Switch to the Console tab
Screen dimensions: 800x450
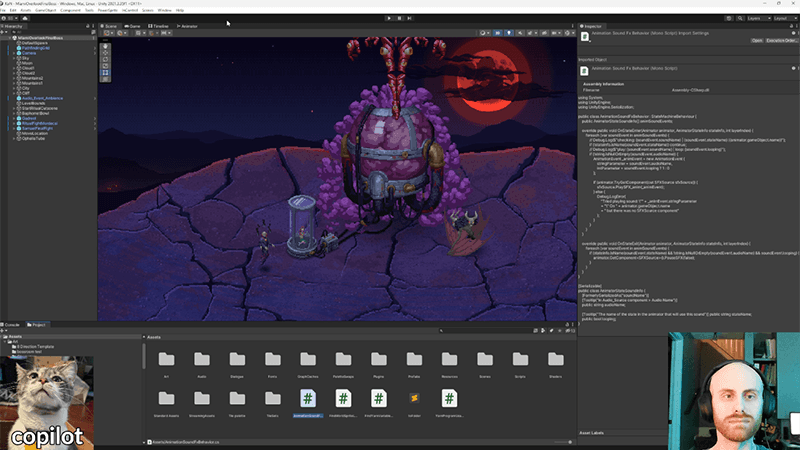pyautogui.click(x=11, y=324)
